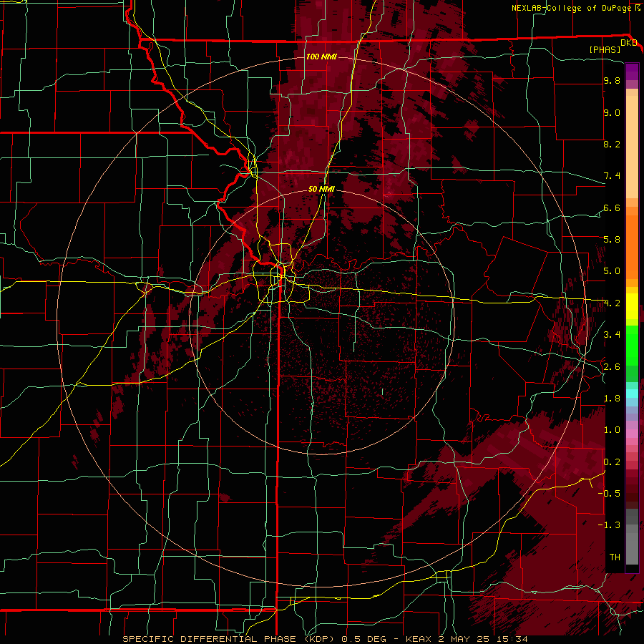Click the 5.8 legend value
644x644 pixels.
(612, 239)
